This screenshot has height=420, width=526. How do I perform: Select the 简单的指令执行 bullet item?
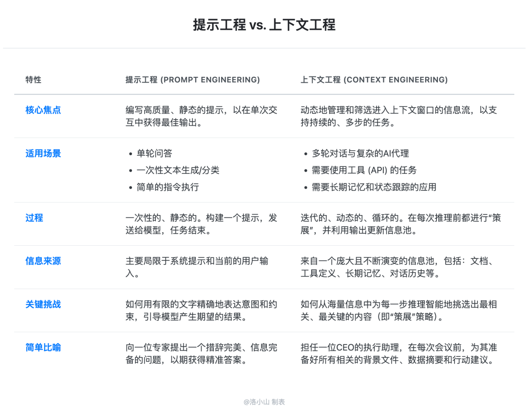168,187
